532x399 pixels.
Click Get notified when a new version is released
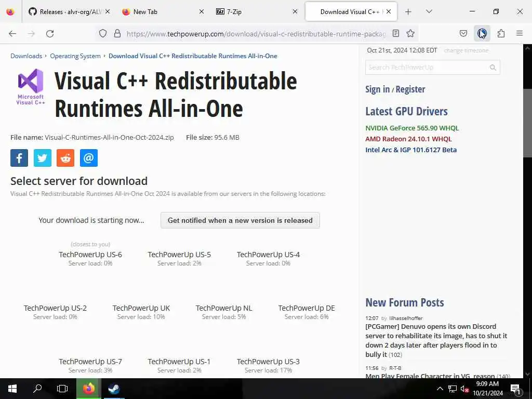[240, 220]
